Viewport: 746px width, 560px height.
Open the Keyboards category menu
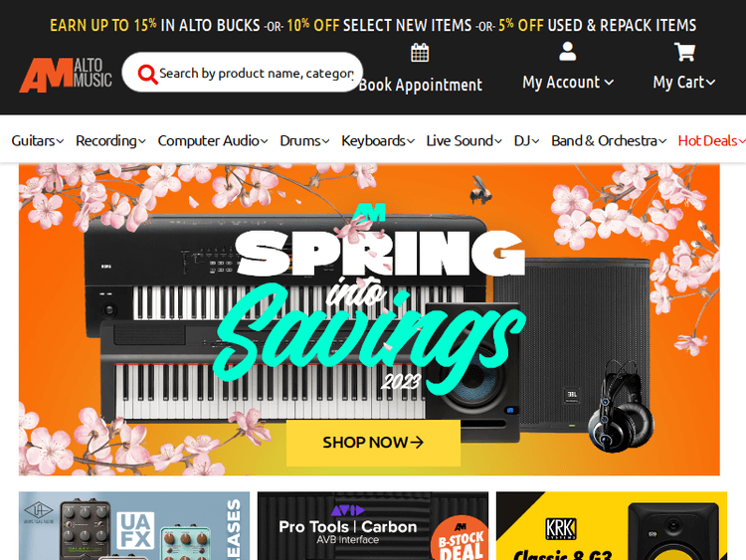(378, 141)
